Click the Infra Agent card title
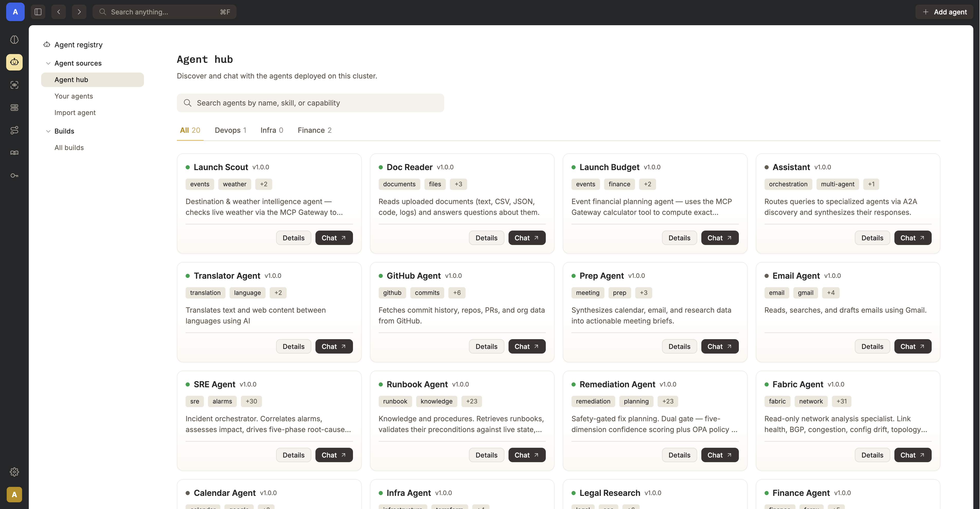980x509 pixels. point(409,493)
